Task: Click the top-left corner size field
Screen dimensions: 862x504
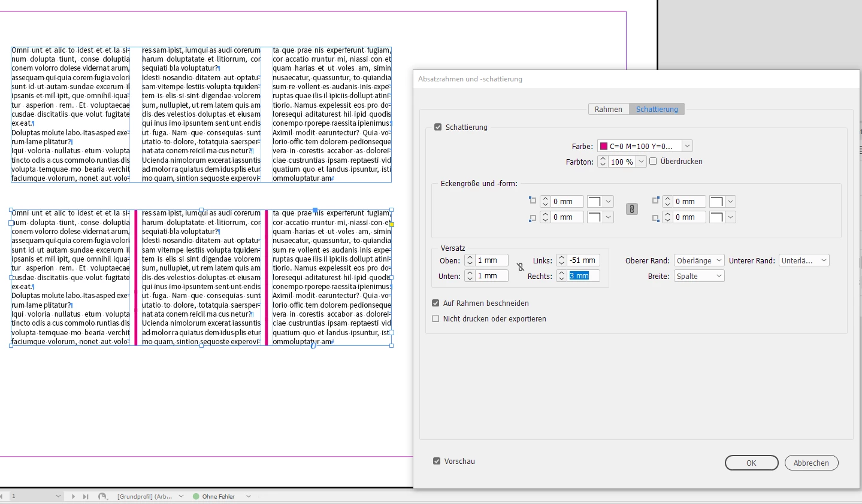Action: 567,202
